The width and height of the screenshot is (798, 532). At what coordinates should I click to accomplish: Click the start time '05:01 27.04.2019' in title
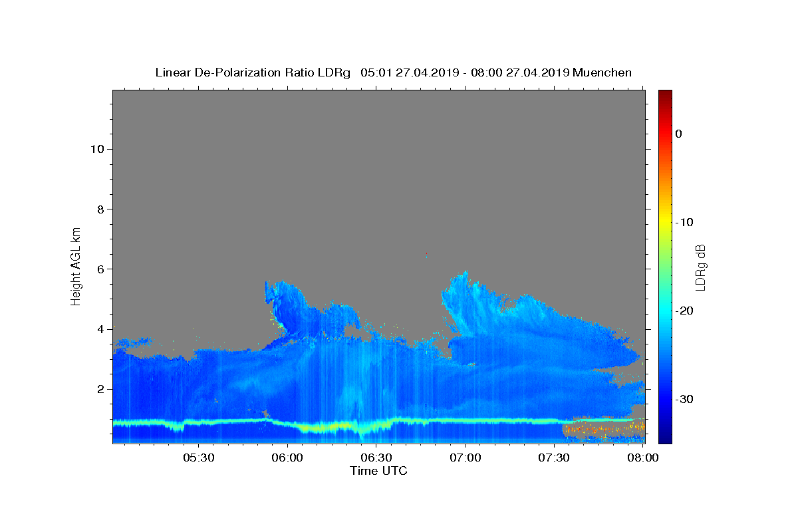click(x=409, y=72)
